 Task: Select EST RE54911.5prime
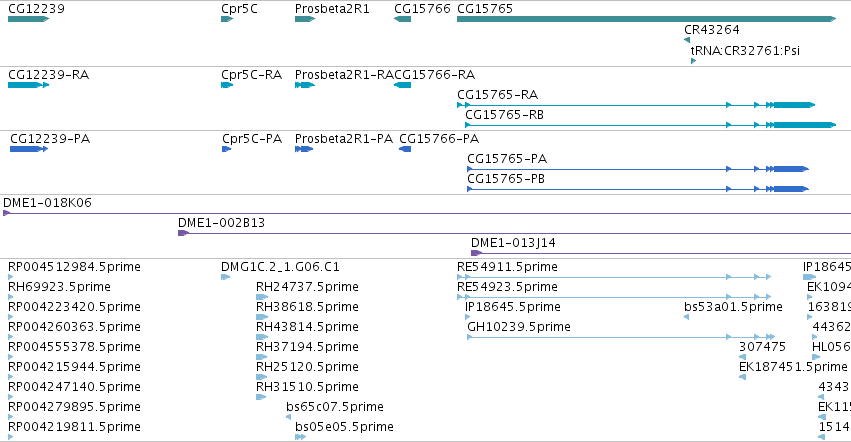pyautogui.click(x=507, y=267)
